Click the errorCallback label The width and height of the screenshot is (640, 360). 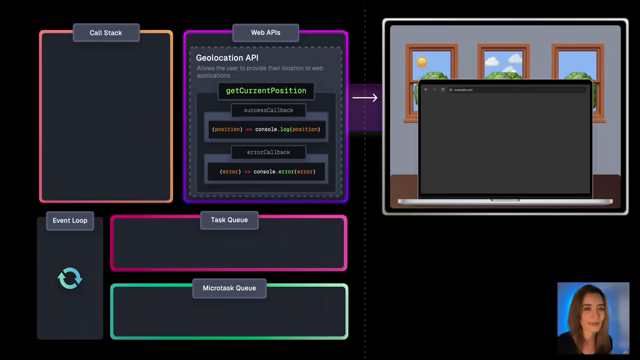click(x=269, y=152)
